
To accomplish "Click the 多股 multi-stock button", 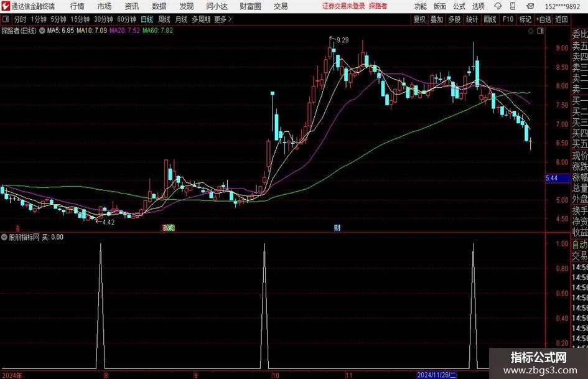I will [454, 19].
